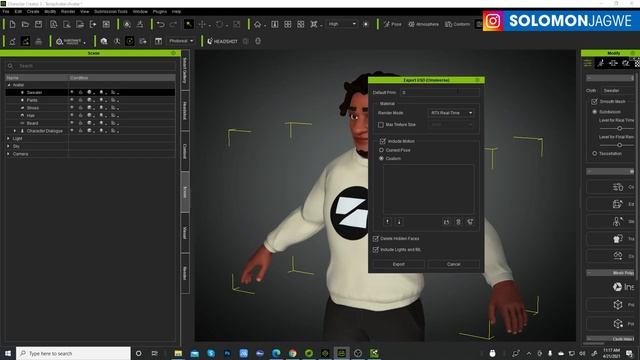Open the Modify panel attribute tab icon
Viewport: 640px width, 360px height.
588,63
